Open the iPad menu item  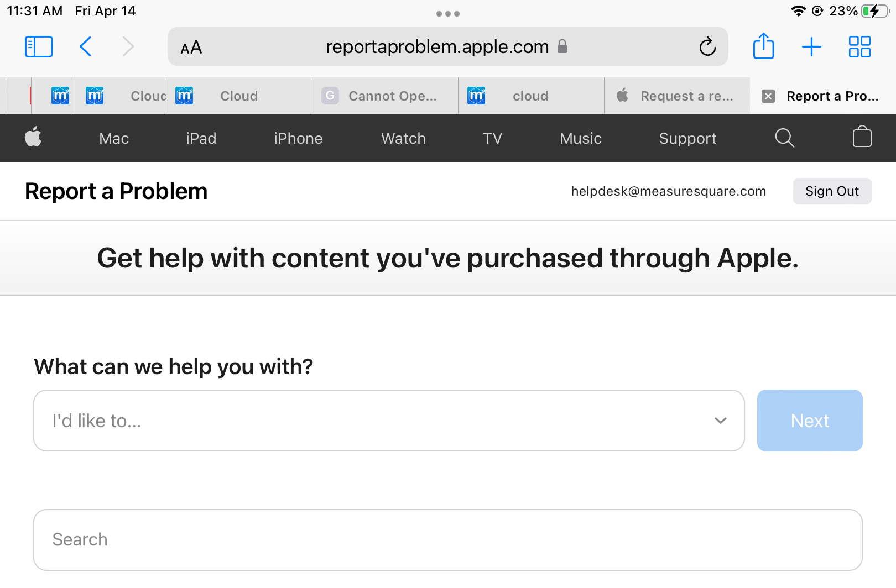(201, 138)
